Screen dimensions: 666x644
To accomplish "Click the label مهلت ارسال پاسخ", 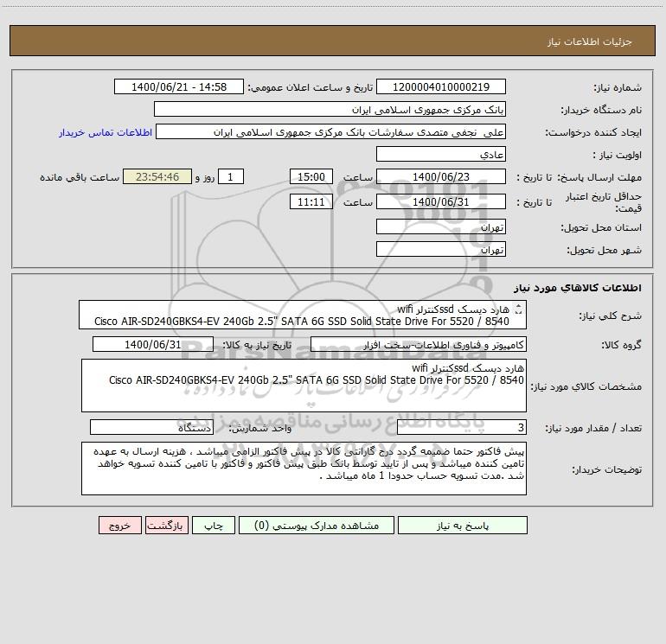I will click(599, 177).
